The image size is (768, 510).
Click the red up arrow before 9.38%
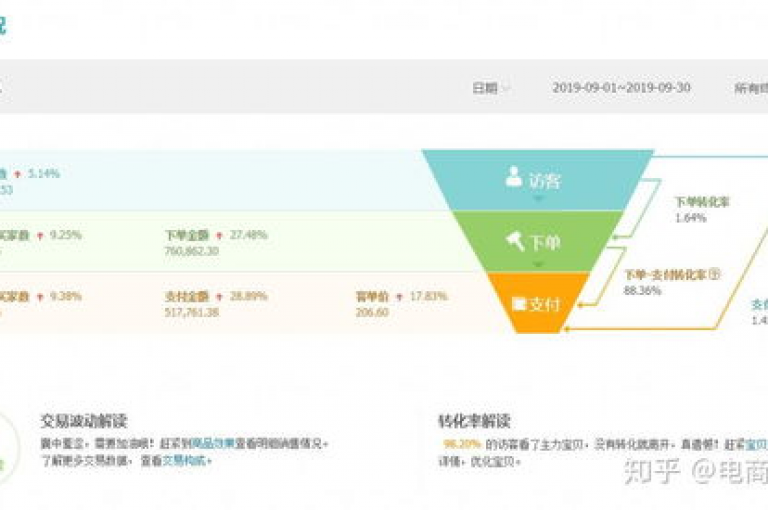pos(40,297)
